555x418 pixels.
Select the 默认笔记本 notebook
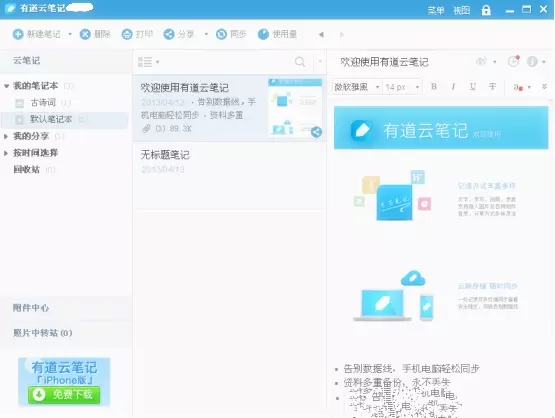pos(65,119)
